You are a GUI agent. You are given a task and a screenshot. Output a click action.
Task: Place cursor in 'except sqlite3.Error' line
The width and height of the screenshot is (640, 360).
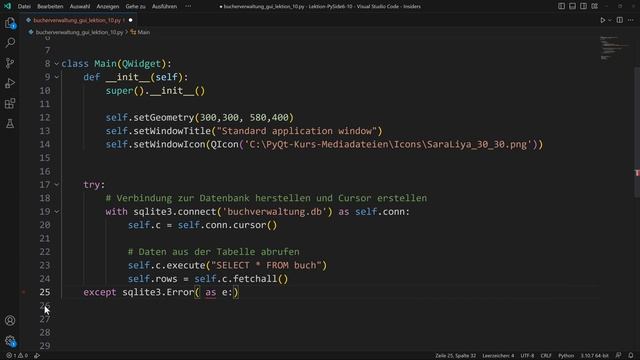point(161,292)
